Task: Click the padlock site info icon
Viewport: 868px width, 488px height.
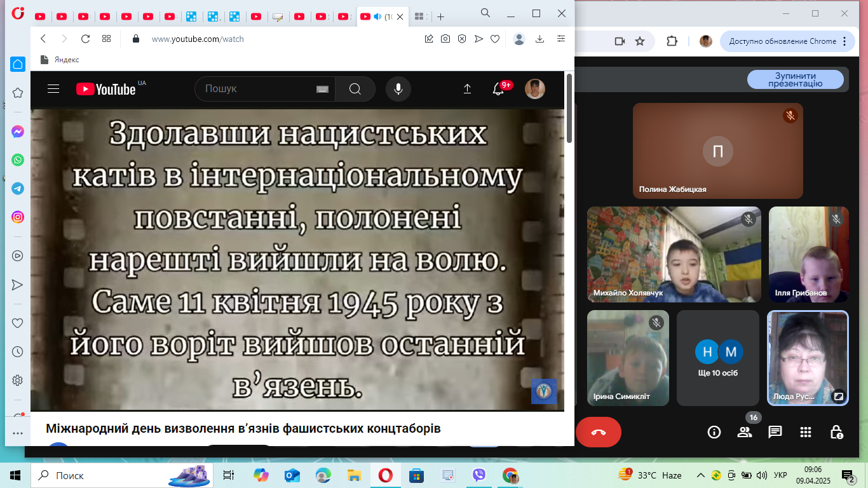Action: point(135,39)
